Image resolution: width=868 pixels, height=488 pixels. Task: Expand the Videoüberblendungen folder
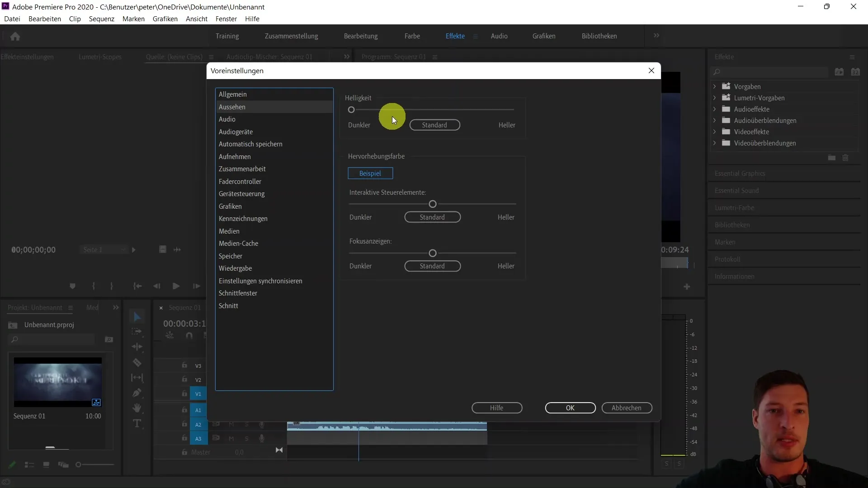click(714, 143)
